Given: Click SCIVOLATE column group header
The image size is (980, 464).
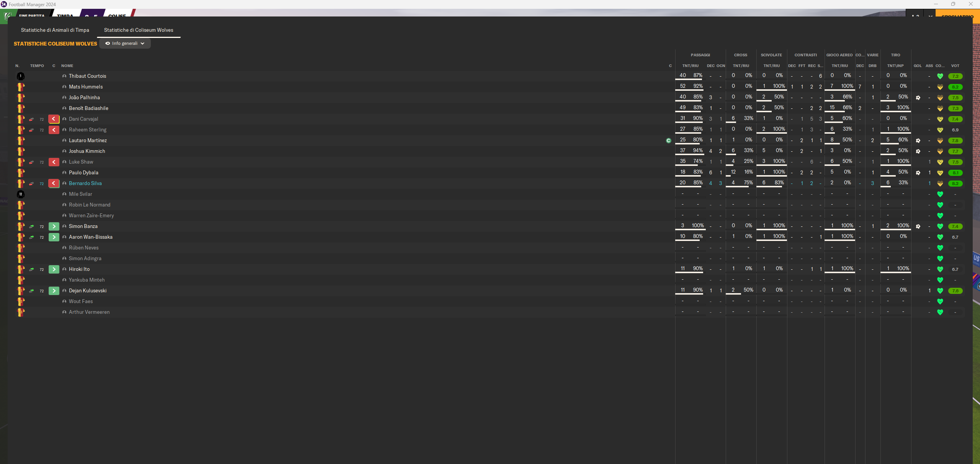Looking at the screenshot, I should [771, 55].
